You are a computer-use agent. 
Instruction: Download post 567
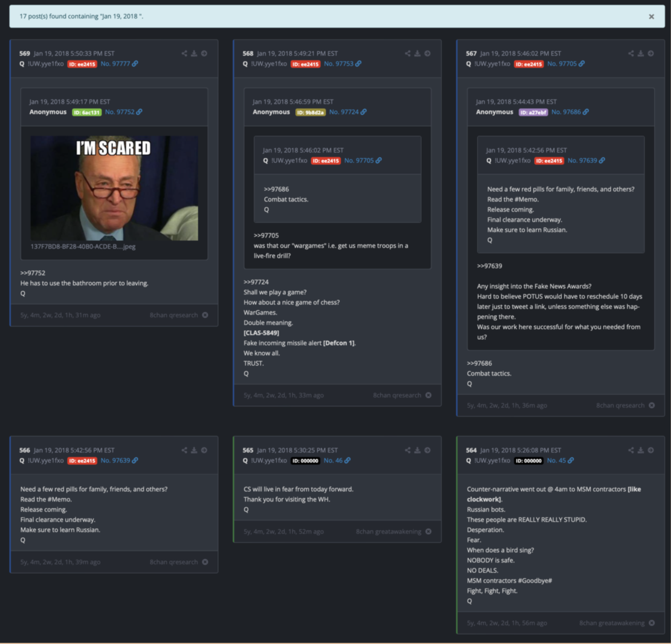pyautogui.click(x=641, y=53)
